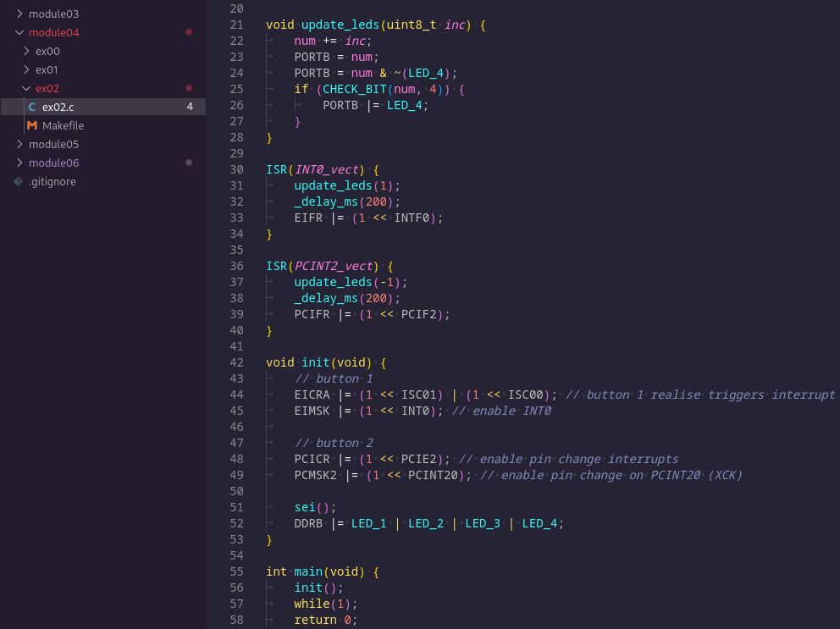Select the module06 folder label
The width and height of the screenshot is (840, 629).
53,163
